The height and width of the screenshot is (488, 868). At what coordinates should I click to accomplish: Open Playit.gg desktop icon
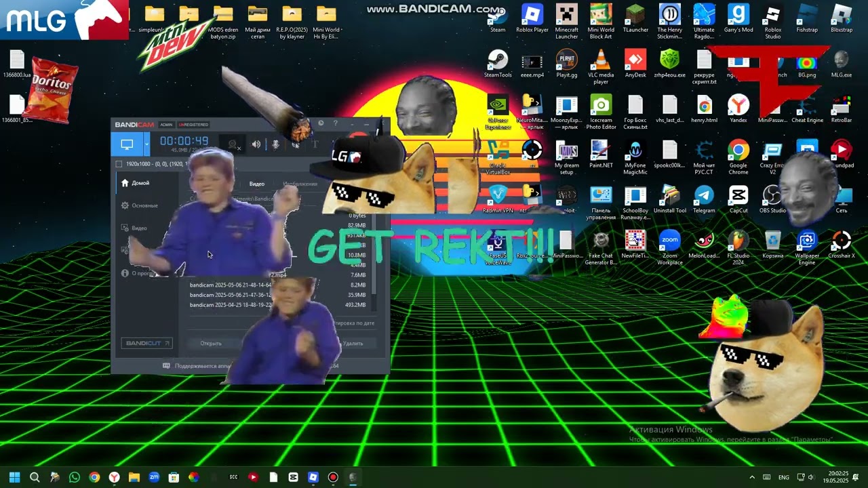tap(567, 64)
